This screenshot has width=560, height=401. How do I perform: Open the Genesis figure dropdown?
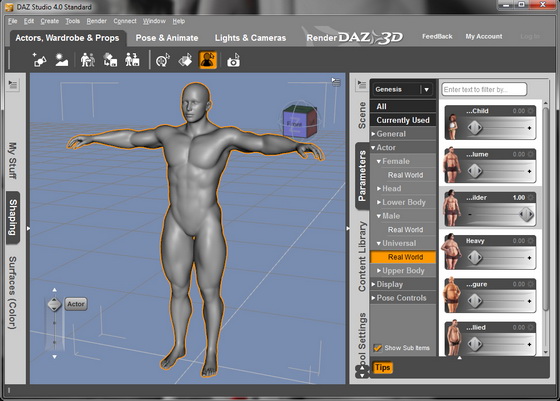pyautogui.click(x=402, y=89)
